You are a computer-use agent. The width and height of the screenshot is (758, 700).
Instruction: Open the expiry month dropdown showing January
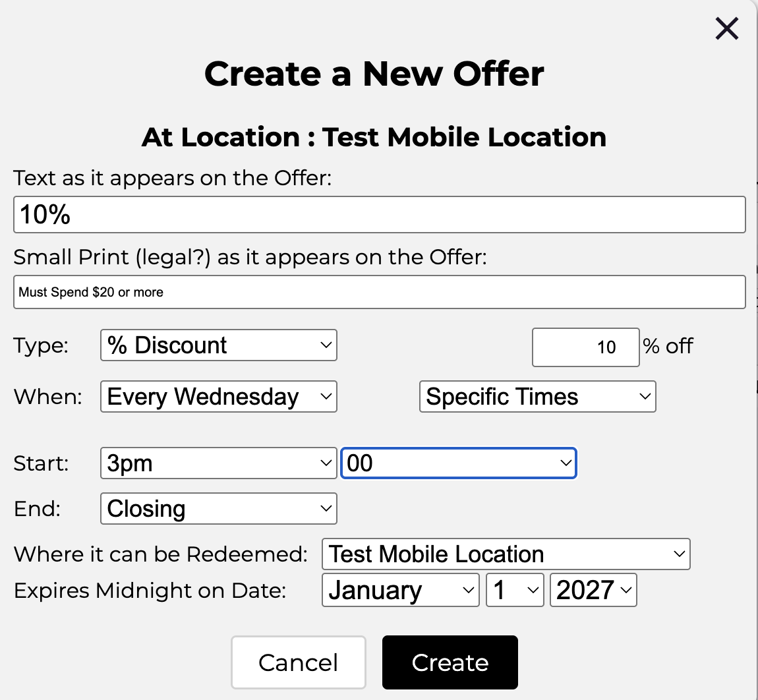tap(400, 590)
